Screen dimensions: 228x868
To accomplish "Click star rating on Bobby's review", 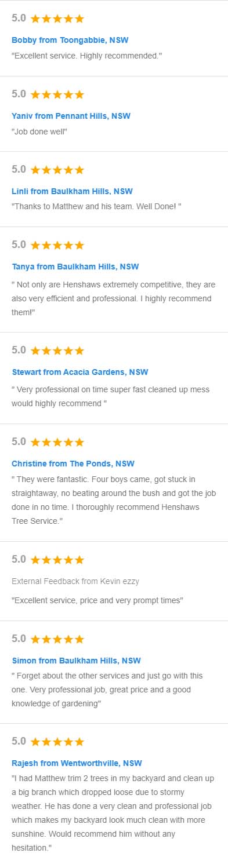I will [57, 19].
